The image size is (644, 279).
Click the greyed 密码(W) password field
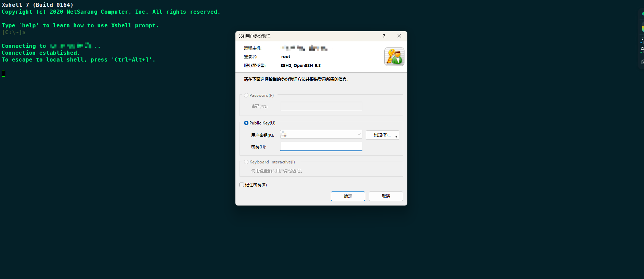click(x=321, y=106)
